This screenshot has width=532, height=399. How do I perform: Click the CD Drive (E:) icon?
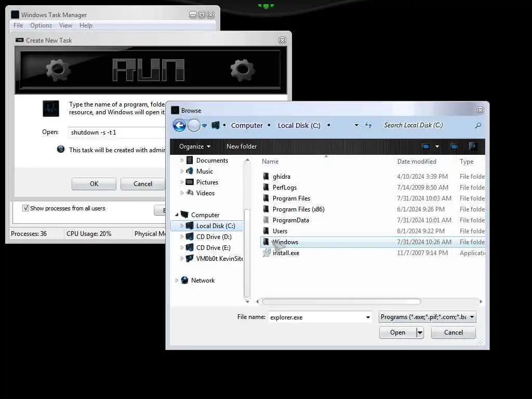[190, 247]
